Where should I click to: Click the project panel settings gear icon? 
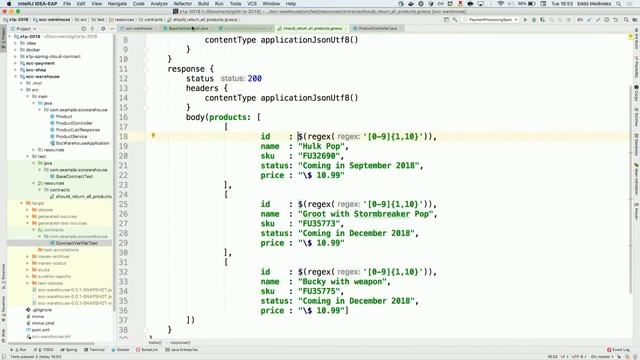[x=103, y=29]
